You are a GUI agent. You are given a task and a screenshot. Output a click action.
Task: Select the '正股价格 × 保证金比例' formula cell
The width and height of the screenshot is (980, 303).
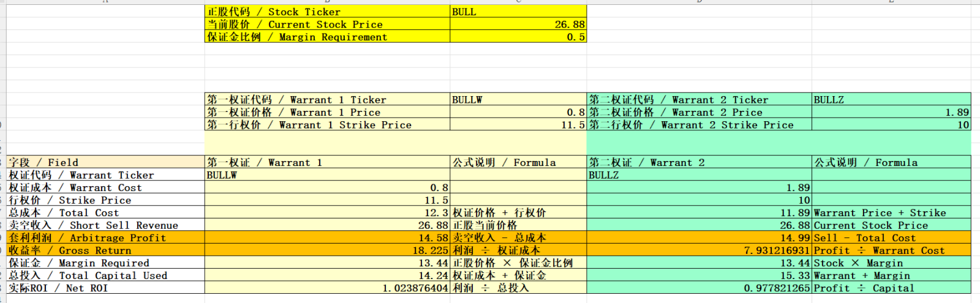(518, 263)
